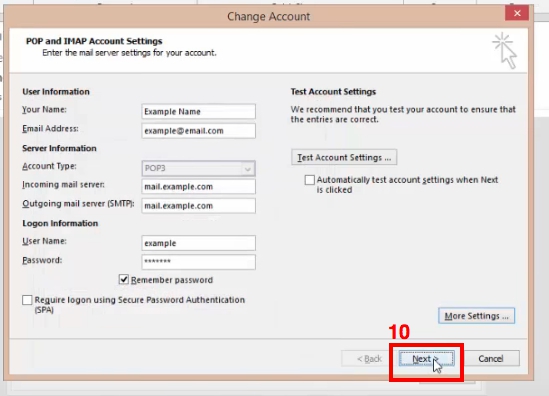Enable Secure Password Authentication requirement
549x396 pixels.
pyautogui.click(x=27, y=300)
